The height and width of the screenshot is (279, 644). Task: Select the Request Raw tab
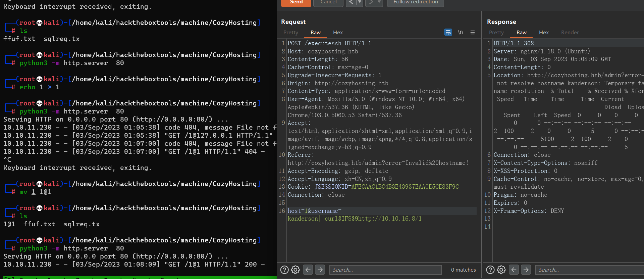click(x=316, y=33)
